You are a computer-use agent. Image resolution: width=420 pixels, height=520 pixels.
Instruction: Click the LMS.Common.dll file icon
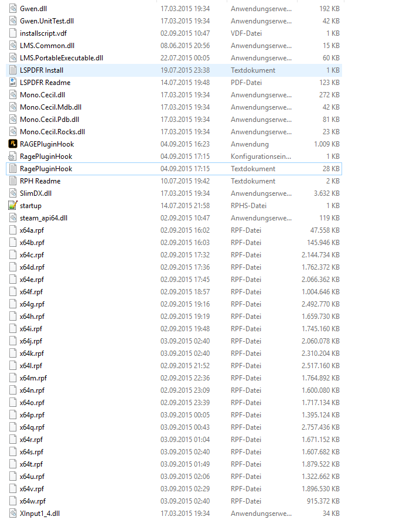[x=13, y=45]
